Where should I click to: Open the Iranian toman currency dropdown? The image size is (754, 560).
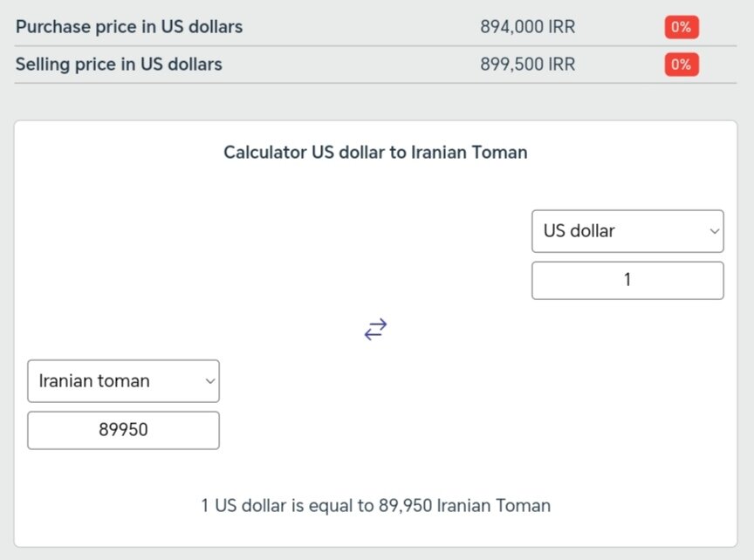[123, 381]
